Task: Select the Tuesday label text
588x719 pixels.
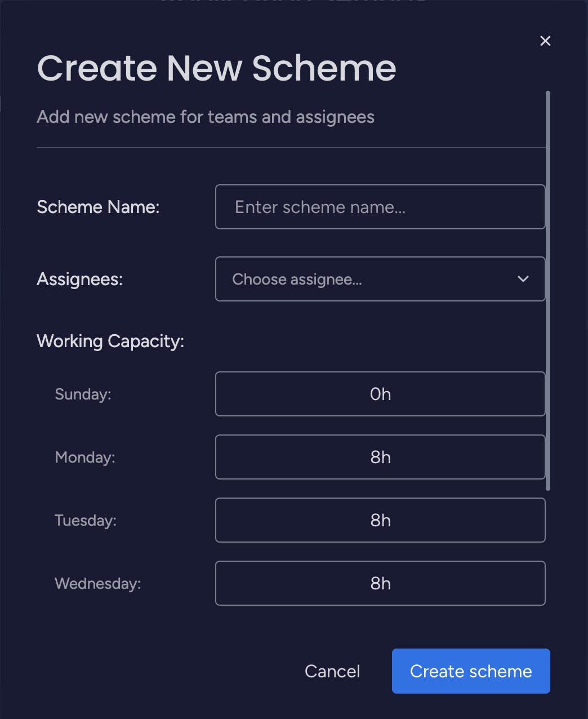Action: [86, 520]
